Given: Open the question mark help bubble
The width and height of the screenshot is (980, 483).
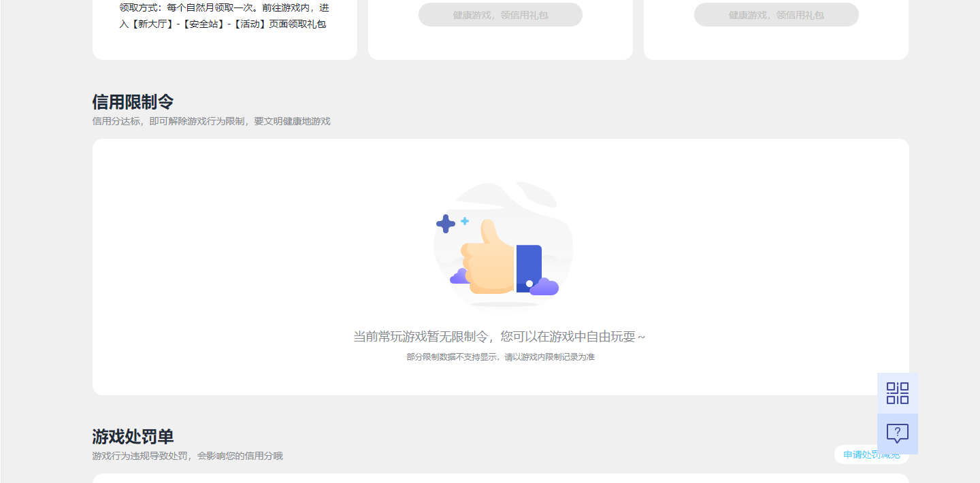Looking at the screenshot, I should (898, 433).
